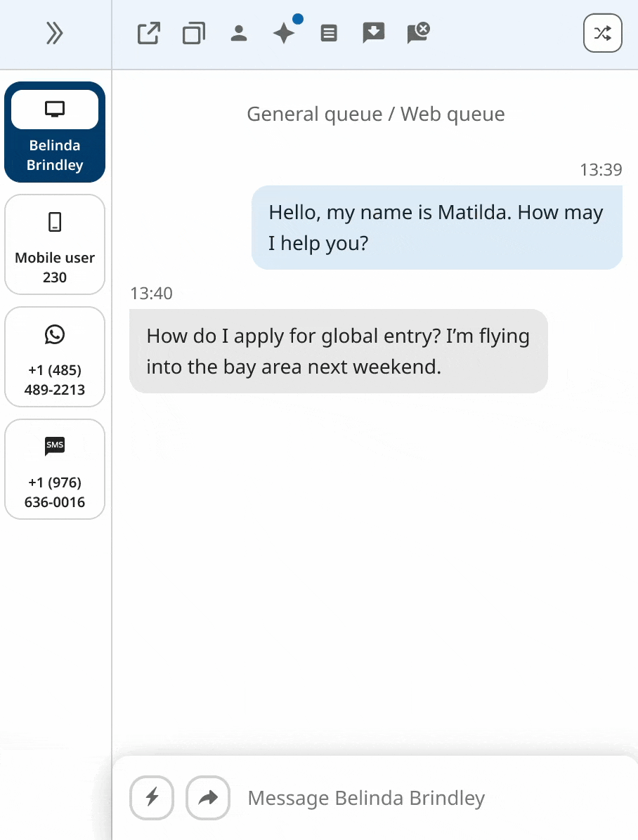Image resolution: width=638 pixels, height=840 pixels.
Task: Click the General queue / Web queue header
Action: (375, 114)
